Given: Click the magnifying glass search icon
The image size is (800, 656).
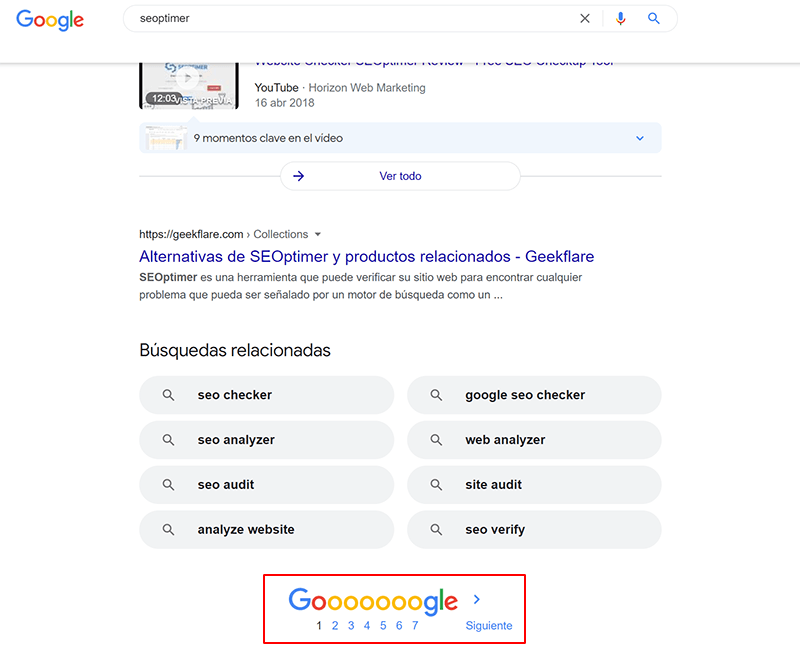Looking at the screenshot, I should pos(655,18).
